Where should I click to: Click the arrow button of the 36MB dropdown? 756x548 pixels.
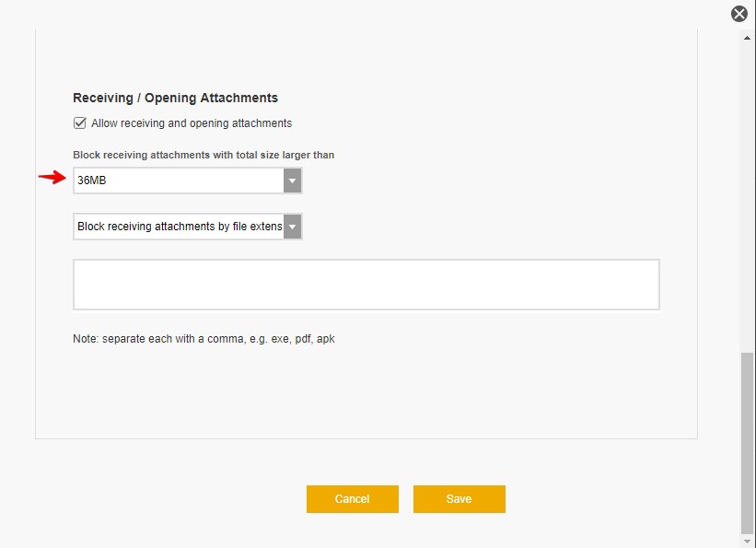pos(292,181)
